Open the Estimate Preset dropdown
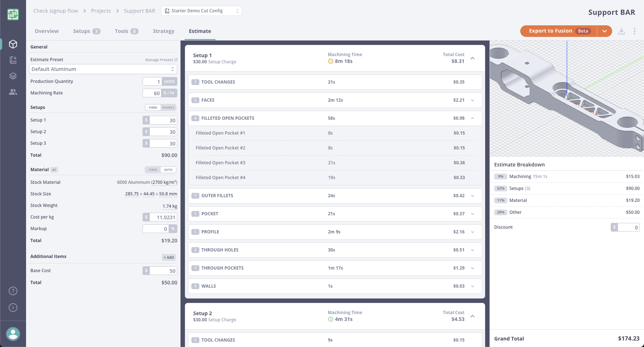This screenshot has width=644, height=347. pyautogui.click(x=103, y=69)
